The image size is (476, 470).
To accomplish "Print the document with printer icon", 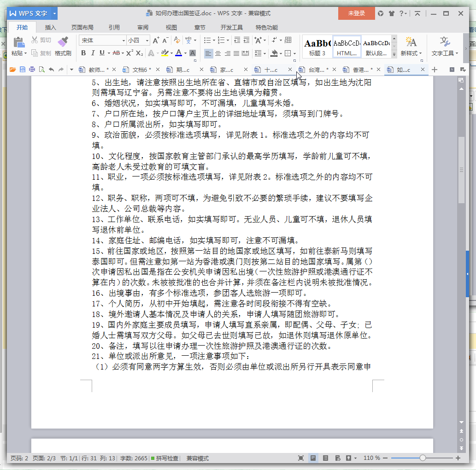I will tap(32, 70).
